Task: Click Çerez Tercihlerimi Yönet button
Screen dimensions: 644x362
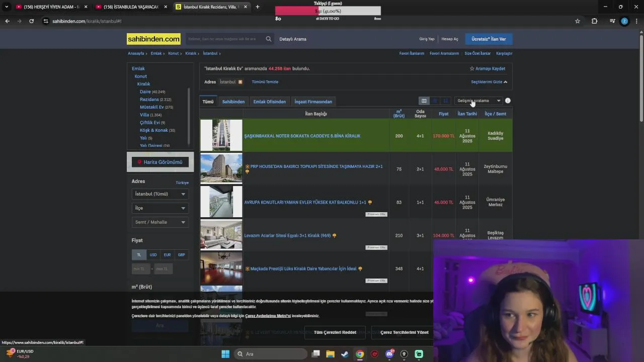Action: [405, 332]
